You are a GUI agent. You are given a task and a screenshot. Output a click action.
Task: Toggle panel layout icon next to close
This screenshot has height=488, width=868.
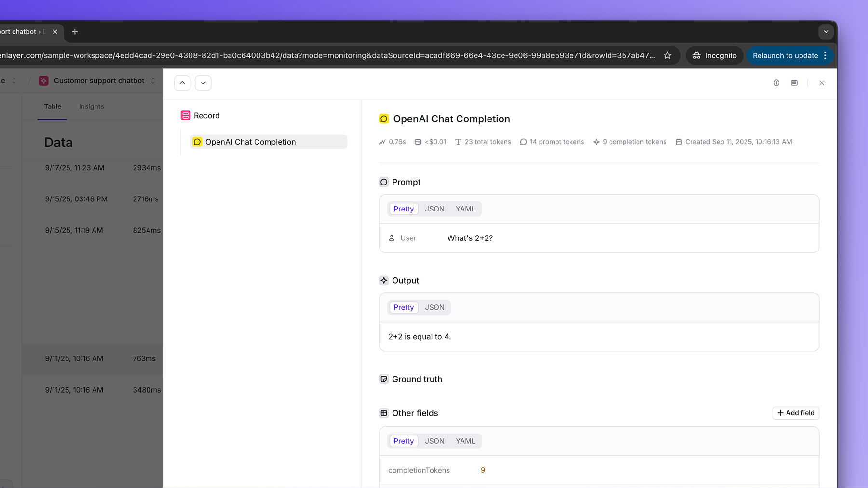point(794,83)
